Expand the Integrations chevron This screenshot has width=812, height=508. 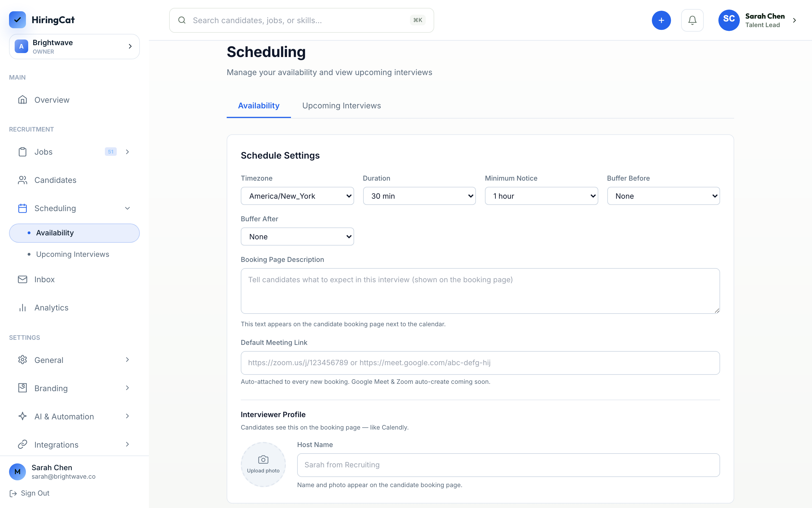tap(127, 444)
